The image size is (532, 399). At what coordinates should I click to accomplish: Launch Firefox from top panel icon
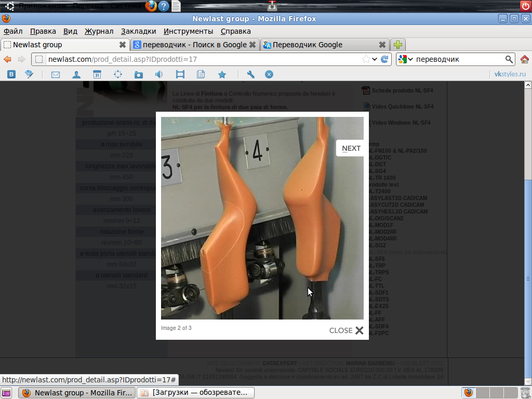[151, 6]
